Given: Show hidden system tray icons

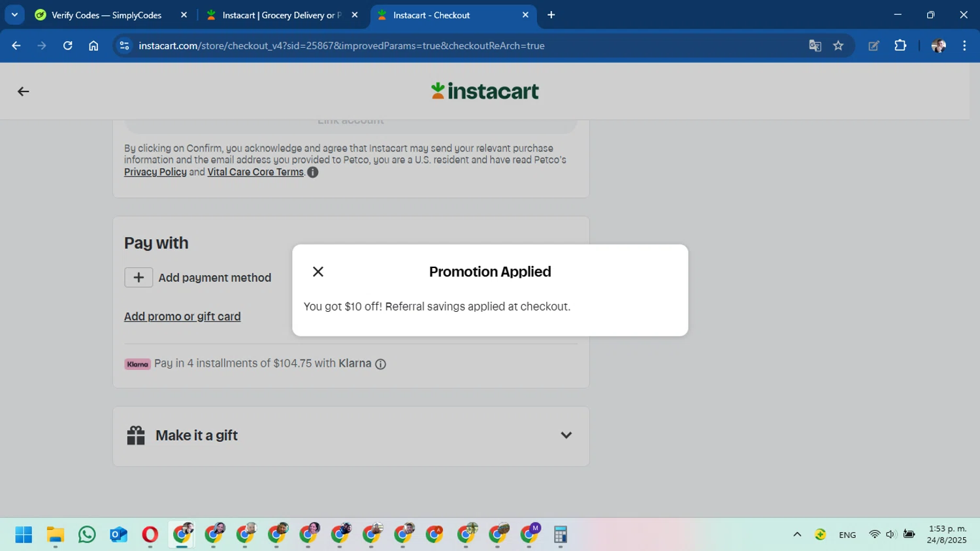Looking at the screenshot, I should [797, 535].
